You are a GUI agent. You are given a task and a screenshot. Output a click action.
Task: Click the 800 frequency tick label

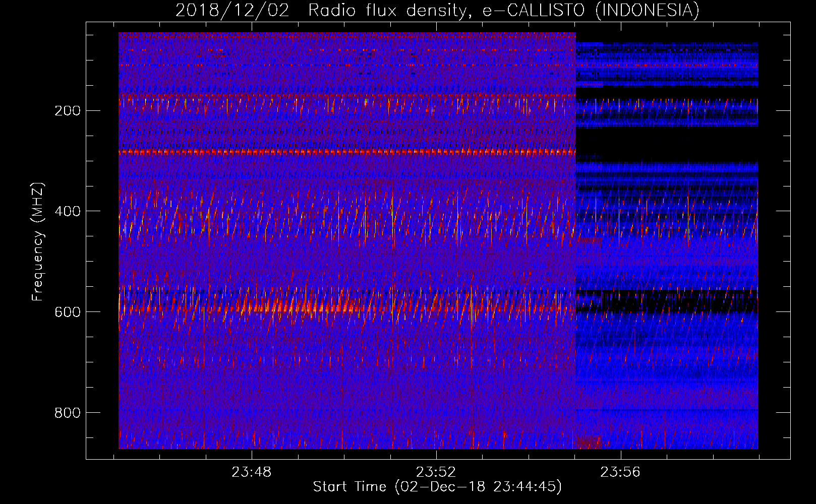point(68,413)
